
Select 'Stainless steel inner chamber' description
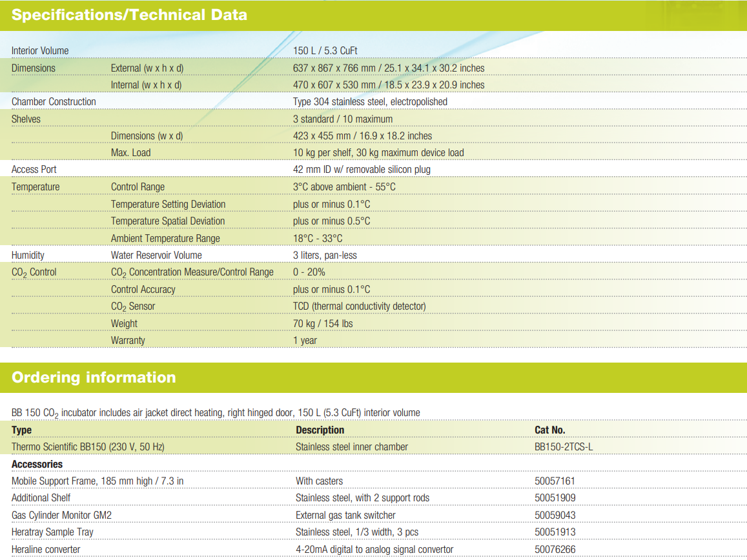[x=352, y=446]
